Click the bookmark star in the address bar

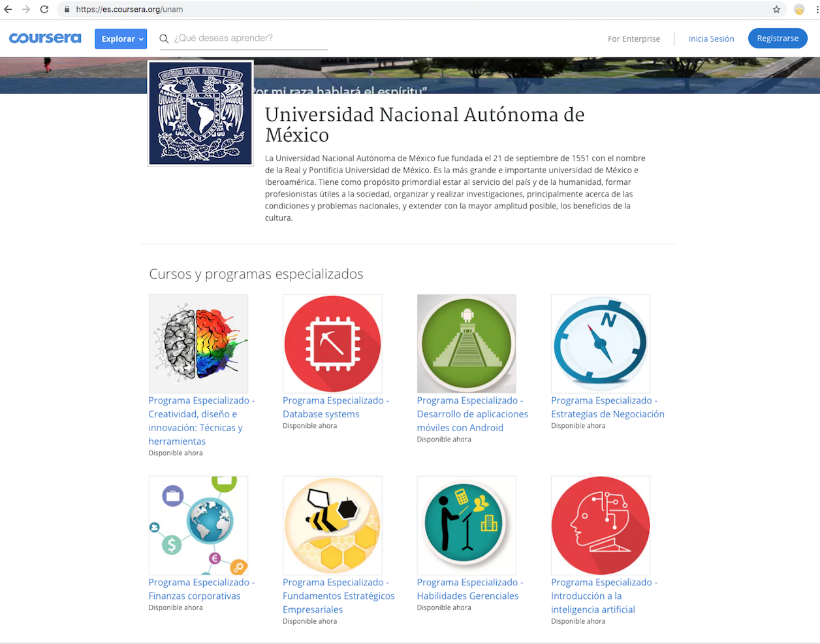777,9
